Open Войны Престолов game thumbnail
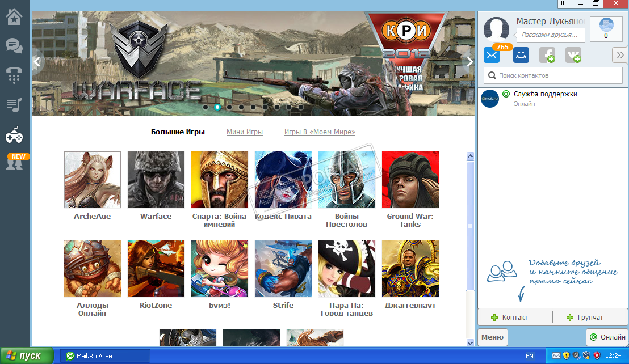This screenshot has width=629, height=364. pyautogui.click(x=347, y=180)
